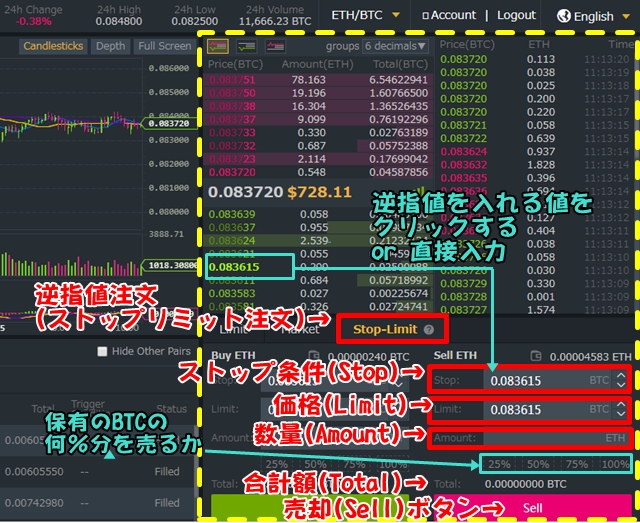Switch chart to Candlesticks view
The image size is (640, 523).
(53, 46)
